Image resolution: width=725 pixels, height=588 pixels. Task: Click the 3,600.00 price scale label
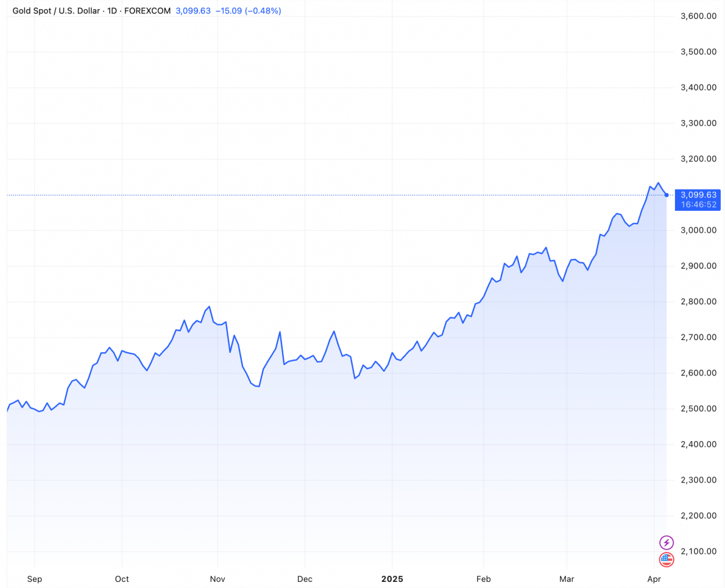[698, 16]
